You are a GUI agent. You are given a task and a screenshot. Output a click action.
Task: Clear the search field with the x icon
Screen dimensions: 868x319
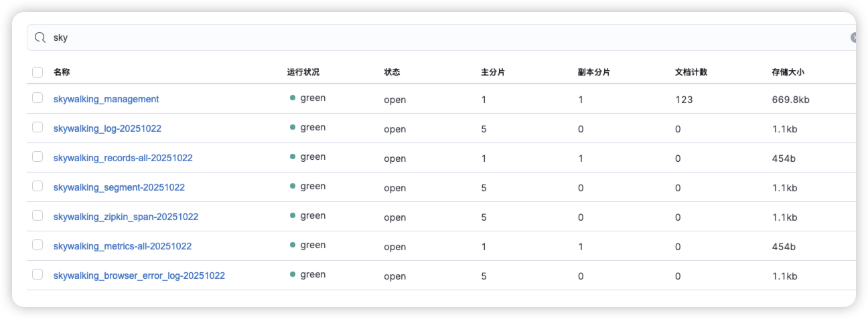[854, 37]
